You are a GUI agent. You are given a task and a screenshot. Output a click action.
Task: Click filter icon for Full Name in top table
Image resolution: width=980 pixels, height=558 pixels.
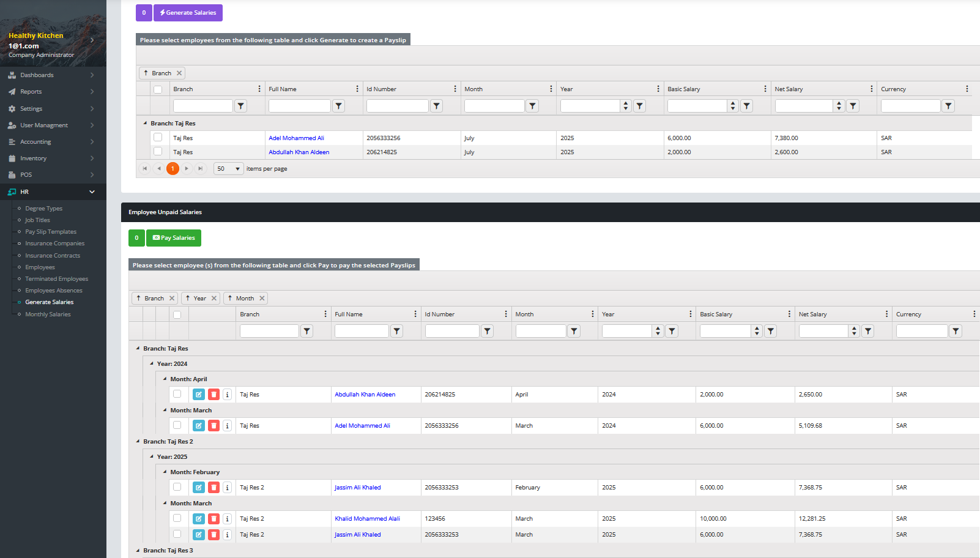click(x=338, y=106)
